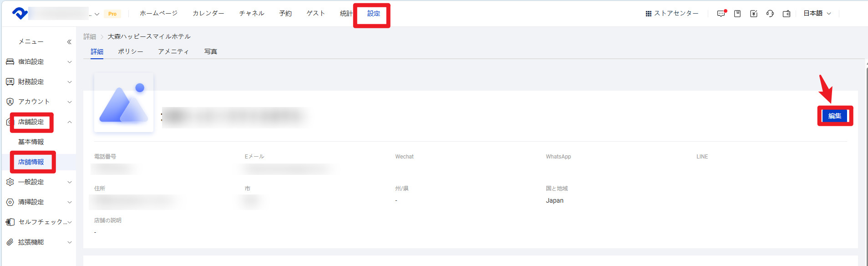The height and width of the screenshot is (266, 868).
Task: Click the Pro plan badge
Action: click(112, 14)
